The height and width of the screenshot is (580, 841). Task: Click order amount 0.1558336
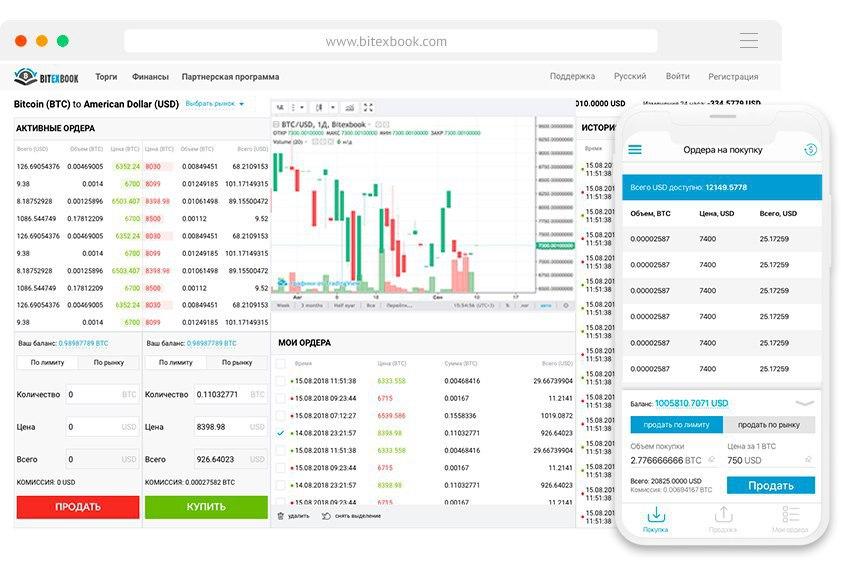tap(461, 416)
